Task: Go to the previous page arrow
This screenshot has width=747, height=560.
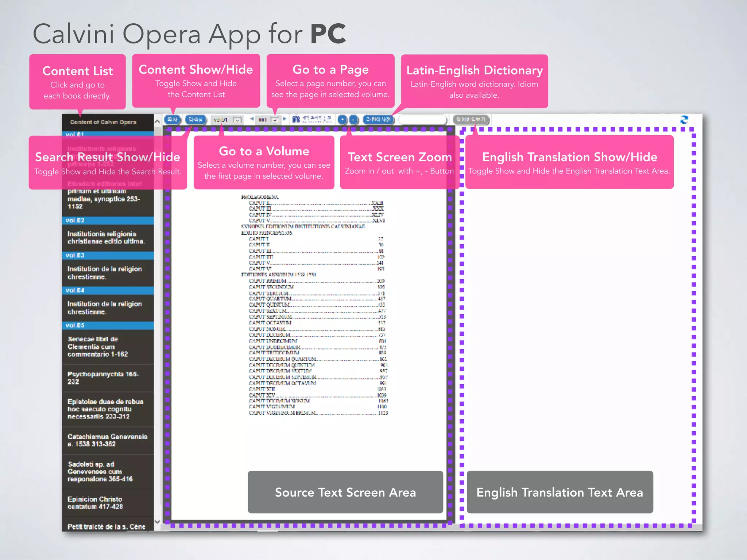Action: pyautogui.click(x=252, y=119)
